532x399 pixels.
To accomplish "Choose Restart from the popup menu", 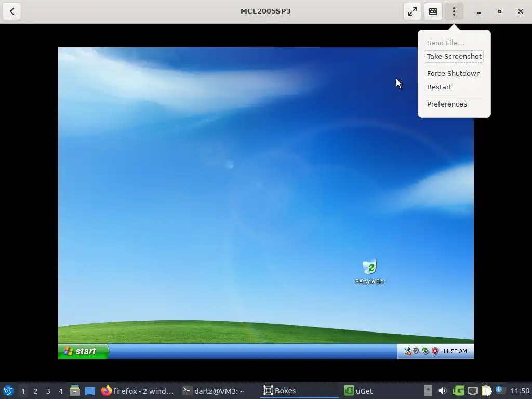I will 439,87.
